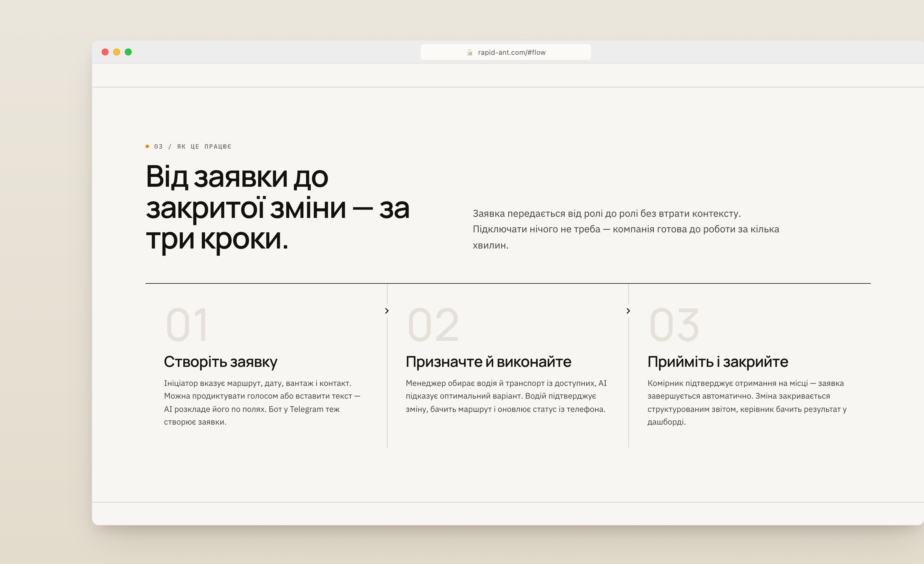Select the "Створіть заявку" step heading
Viewport: 924px width, 564px height.
(x=221, y=362)
